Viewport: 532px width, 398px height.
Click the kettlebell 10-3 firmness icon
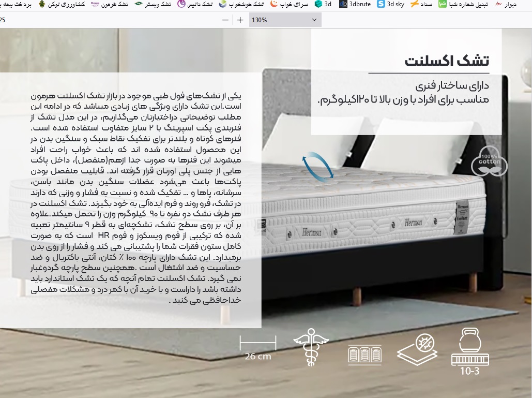pyautogui.click(x=470, y=351)
